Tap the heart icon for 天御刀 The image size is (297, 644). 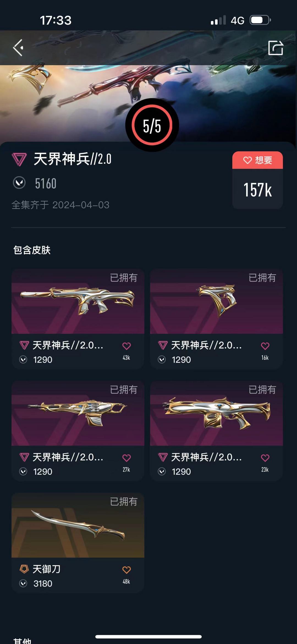(x=127, y=570)
